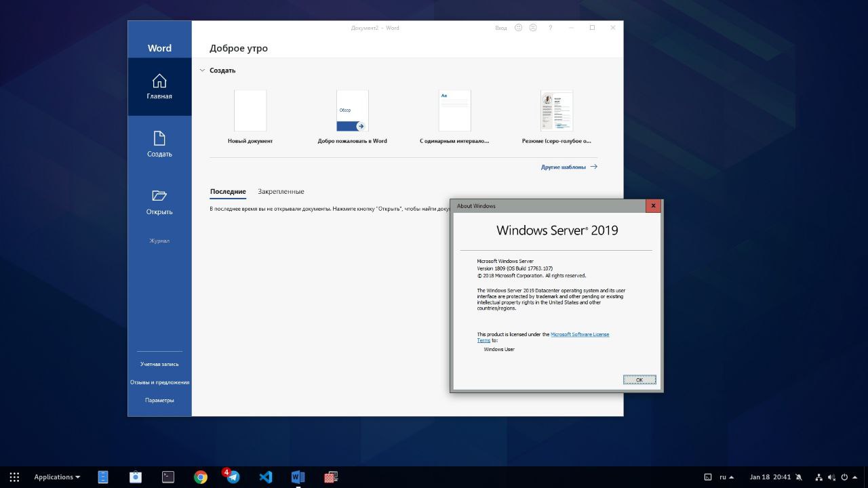868x488 pixels.
Task: Click the muted volume tray icon
Action: [x=831, y=477]
